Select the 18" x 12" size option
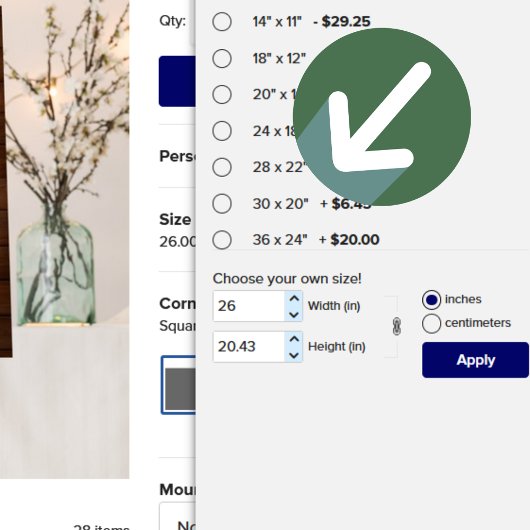 pyautogui.click(x=222, y=58)
